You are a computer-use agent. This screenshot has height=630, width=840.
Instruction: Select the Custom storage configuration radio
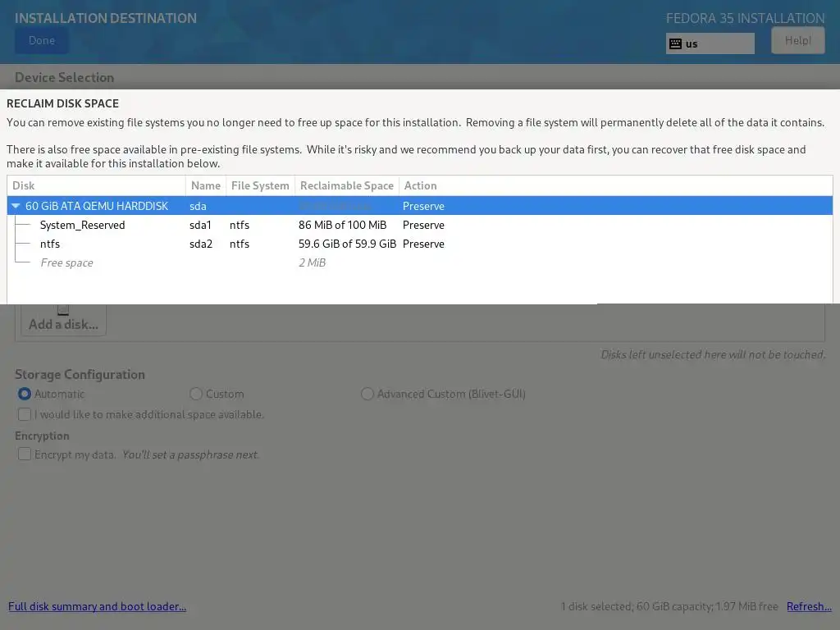(x=196, y=394)
